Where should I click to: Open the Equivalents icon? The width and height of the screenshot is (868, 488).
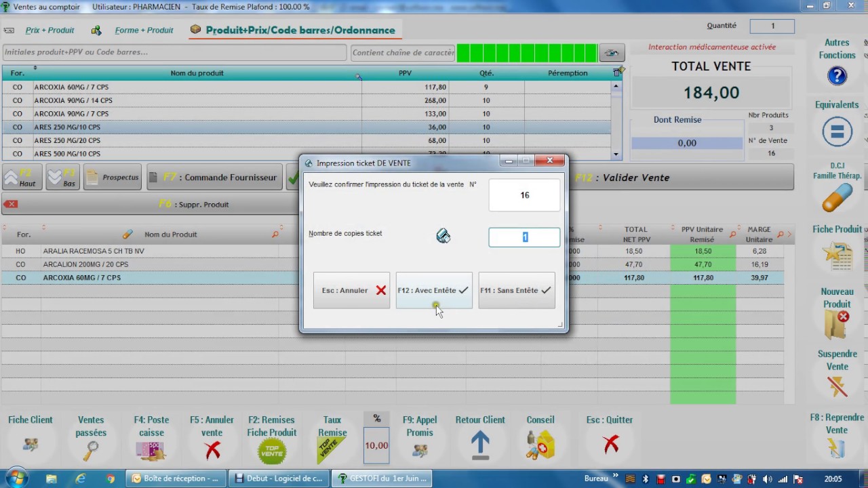tap(837, 131)
